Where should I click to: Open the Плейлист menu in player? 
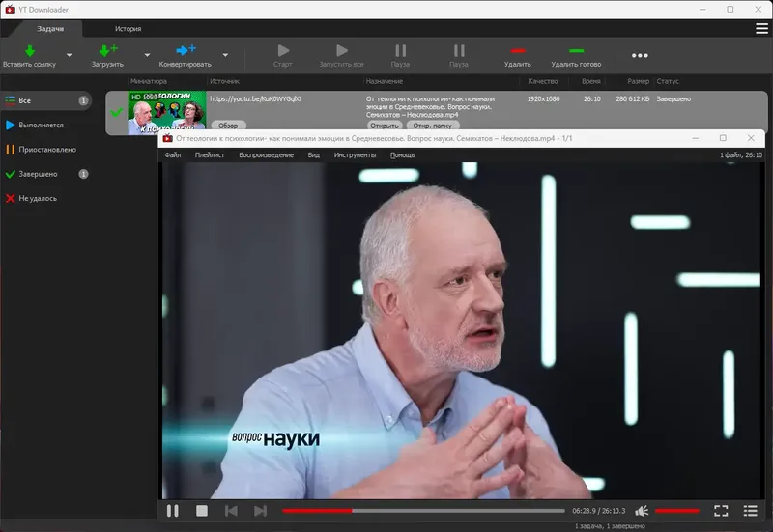click(210, 154)
